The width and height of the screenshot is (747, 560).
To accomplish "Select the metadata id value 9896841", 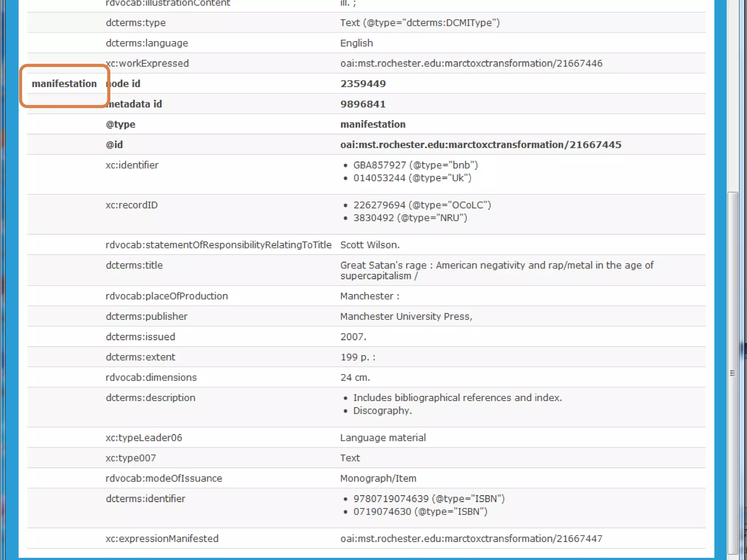I will click(363, 104).
